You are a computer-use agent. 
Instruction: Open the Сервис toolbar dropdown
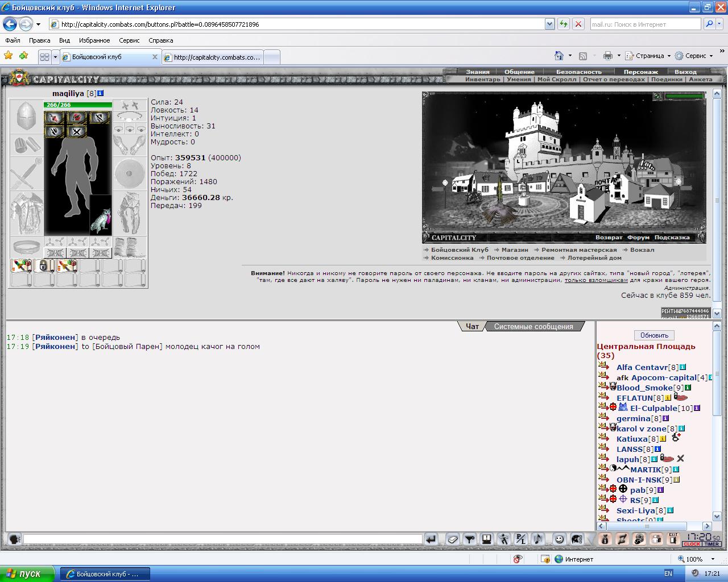click(x=694, y=56)
